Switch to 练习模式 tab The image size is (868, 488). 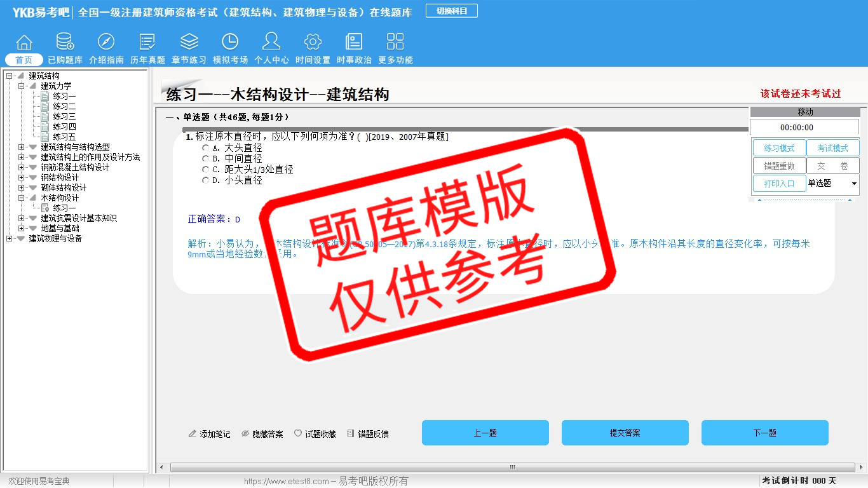tap(779, 148)
